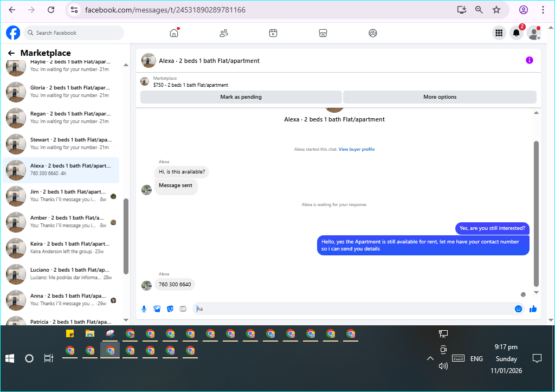
Task: Open the volume speaker icon in tray
Action: (x=443, y=366)
